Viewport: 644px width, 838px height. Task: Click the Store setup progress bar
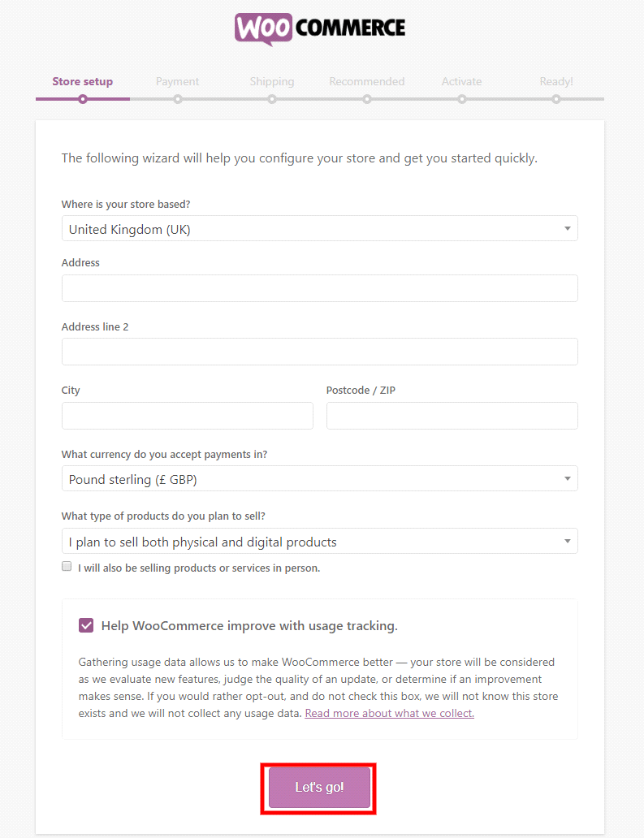tap(82, 98)
